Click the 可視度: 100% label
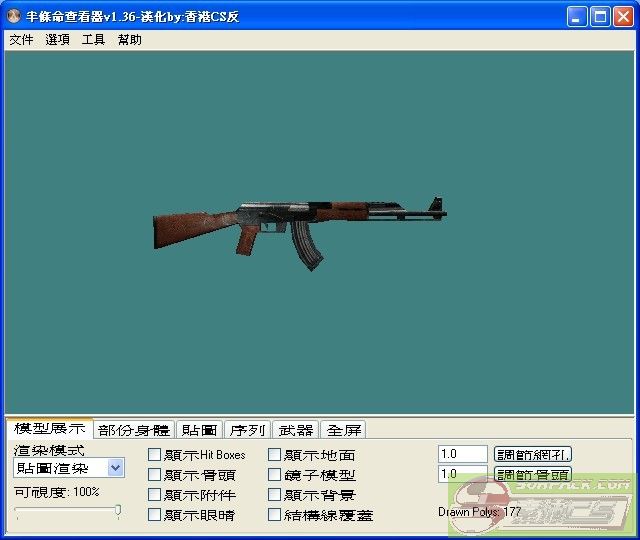Screen dimensions: 640x540 point(57,492)
